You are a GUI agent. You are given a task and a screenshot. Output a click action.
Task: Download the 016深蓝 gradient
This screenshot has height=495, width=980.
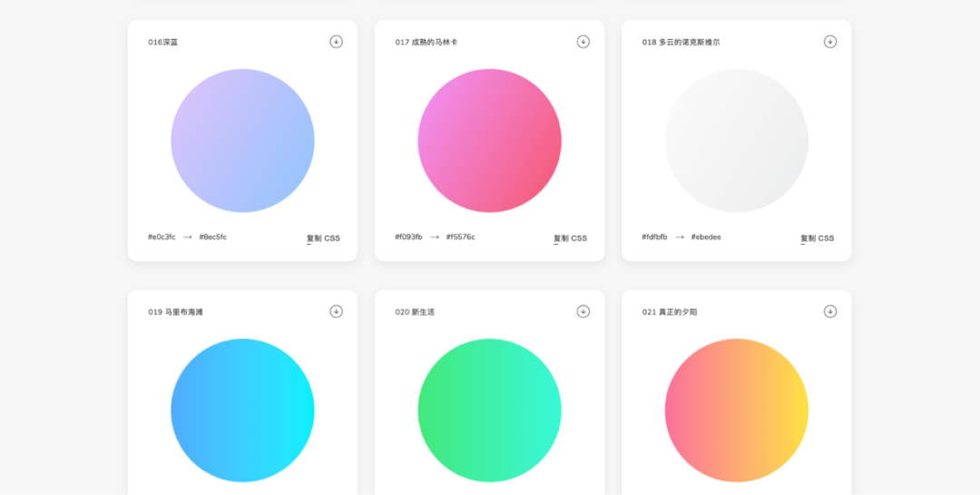point(337,42)
